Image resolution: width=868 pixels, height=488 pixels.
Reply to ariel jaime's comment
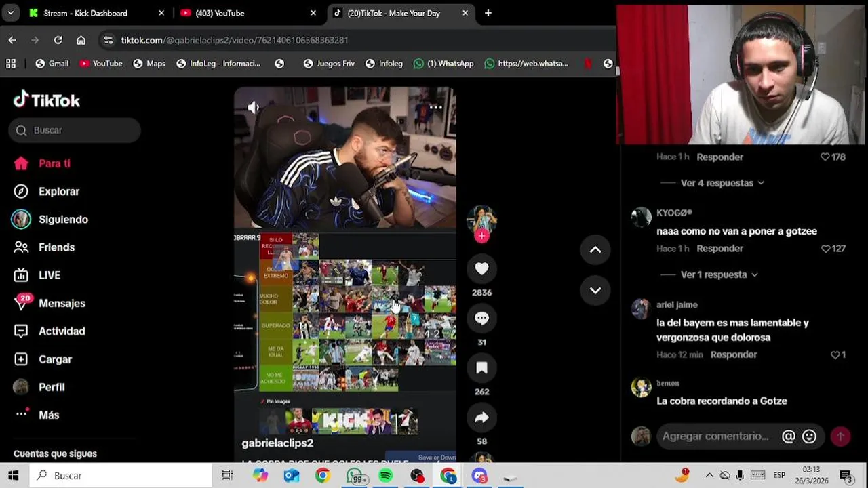(734, 354)
